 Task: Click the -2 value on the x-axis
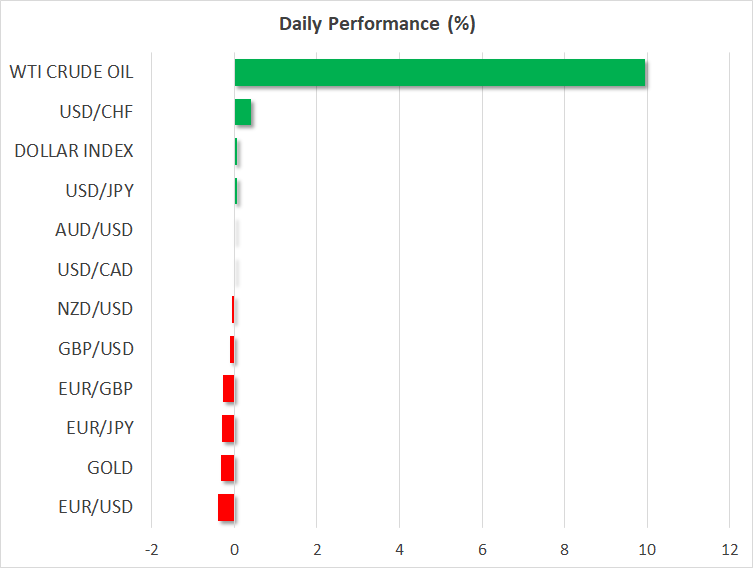(x=152, y=549)
